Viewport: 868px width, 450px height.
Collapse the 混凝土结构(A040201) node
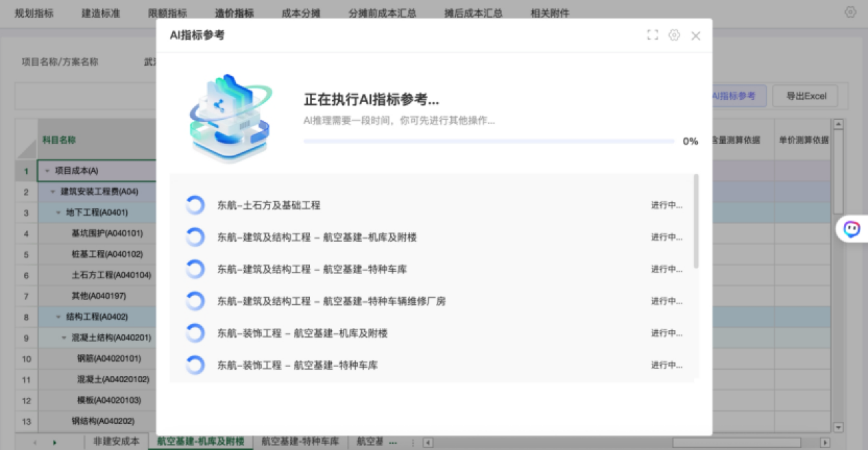pyautogui.click(x=64, y=338)
